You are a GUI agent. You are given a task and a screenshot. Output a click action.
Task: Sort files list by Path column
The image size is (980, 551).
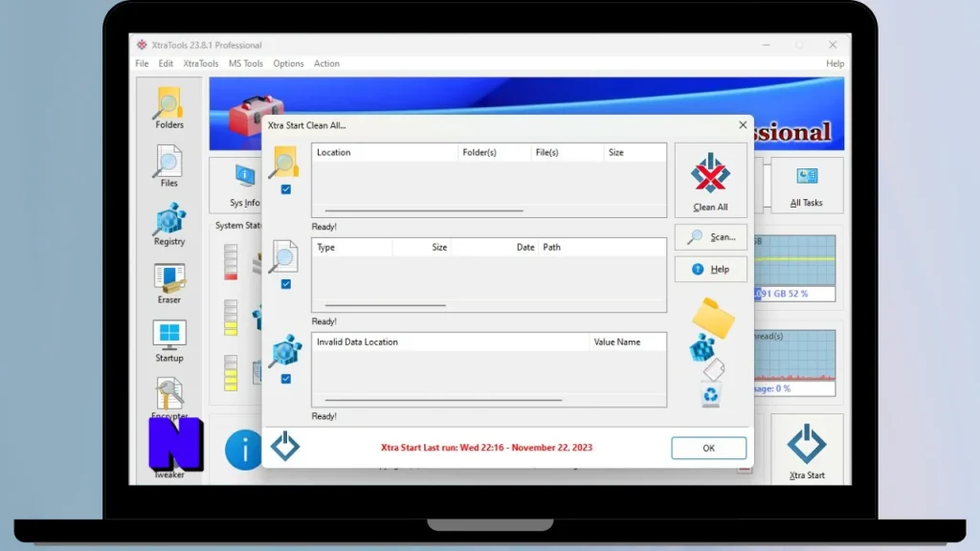(x=603, y=248)
